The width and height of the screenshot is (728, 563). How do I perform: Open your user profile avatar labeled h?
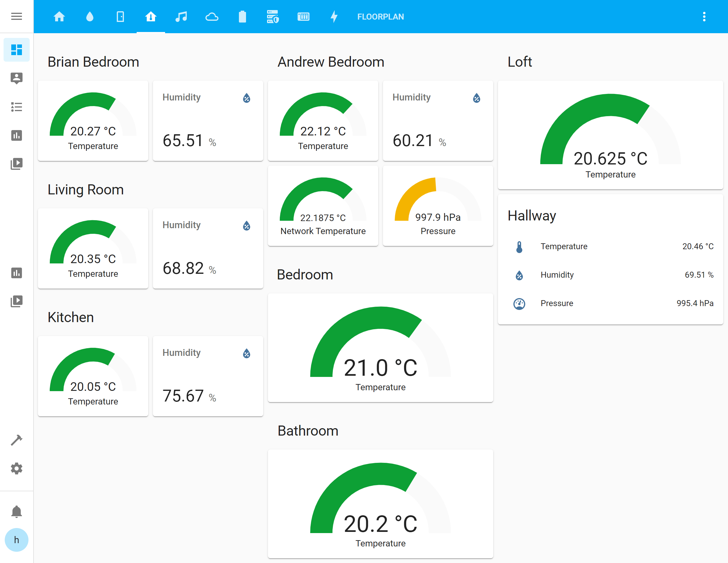point(16,540)
